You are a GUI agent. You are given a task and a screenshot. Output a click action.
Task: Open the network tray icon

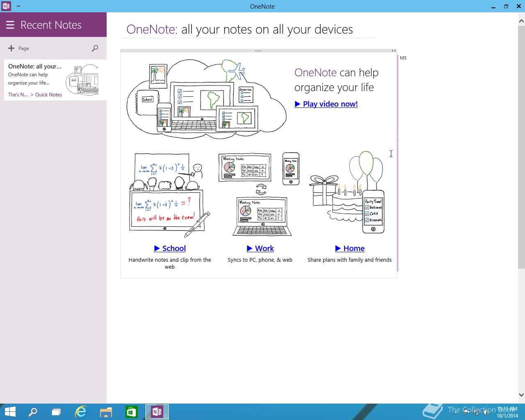[477, 412]
